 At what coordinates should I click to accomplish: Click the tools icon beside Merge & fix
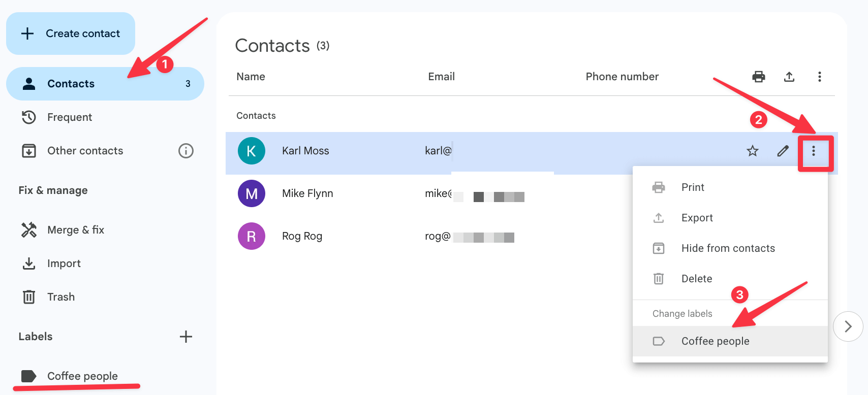(29, 230)
